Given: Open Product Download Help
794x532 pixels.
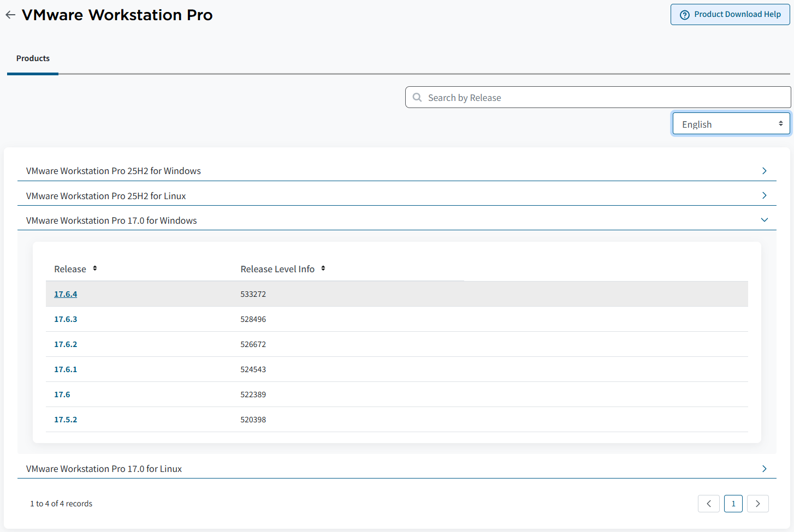Looking at the screenshot, I should click(x=730, y=15).
